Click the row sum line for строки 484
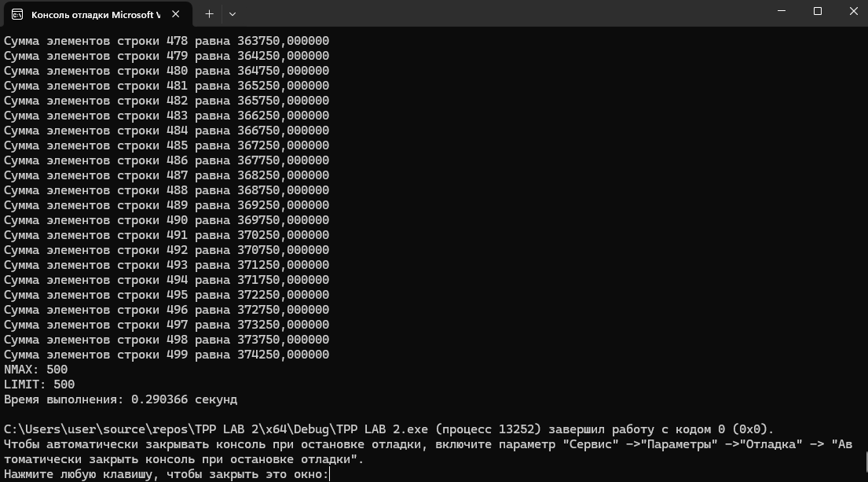Image resolution: width=868 pixels, height=482 pixels. 167,131
